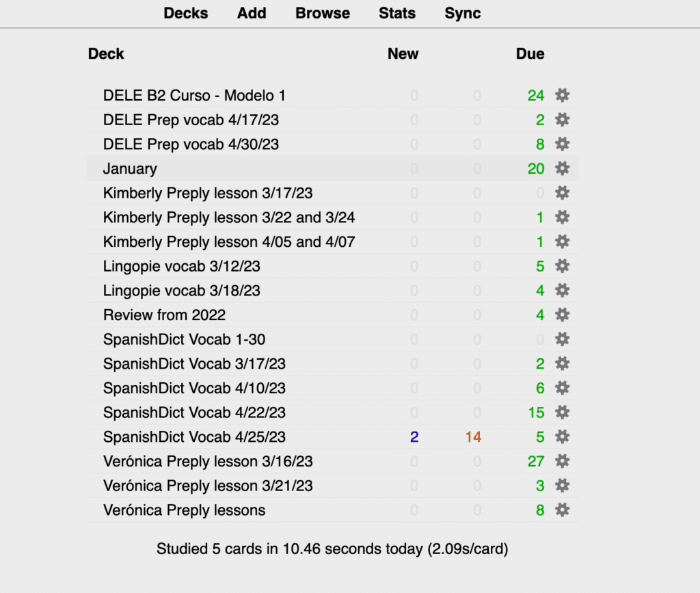Click the Decks menu item
Screen dimensions: 700x593
(x=185, y=13)
